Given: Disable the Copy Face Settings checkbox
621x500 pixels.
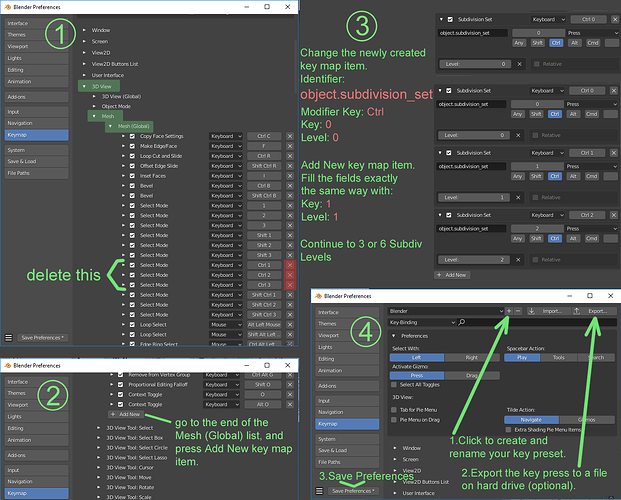Looking at the screenshot, I should pyautogui.click(x=132, y=136).
